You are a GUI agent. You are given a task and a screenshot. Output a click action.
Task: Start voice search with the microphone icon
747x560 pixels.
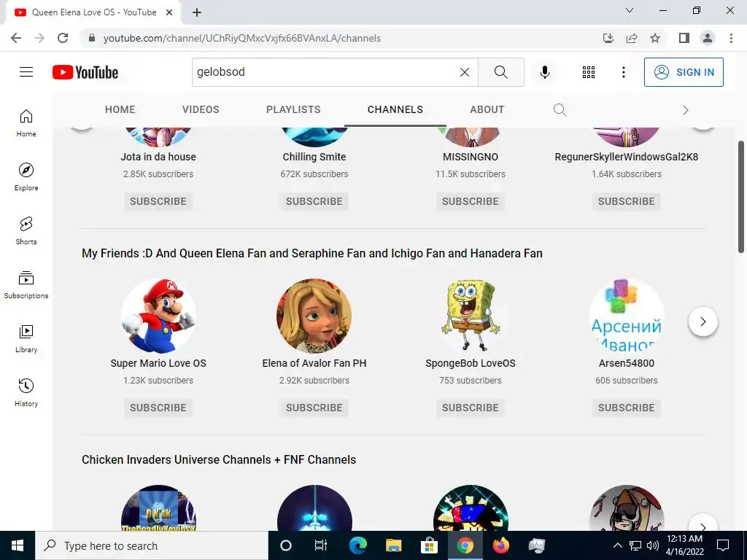pos(544,72)
